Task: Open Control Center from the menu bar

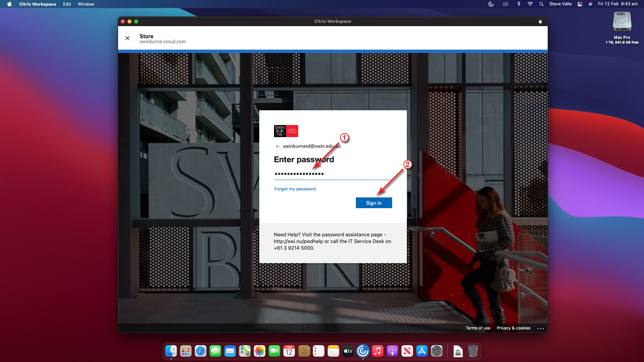Action: 580,4
